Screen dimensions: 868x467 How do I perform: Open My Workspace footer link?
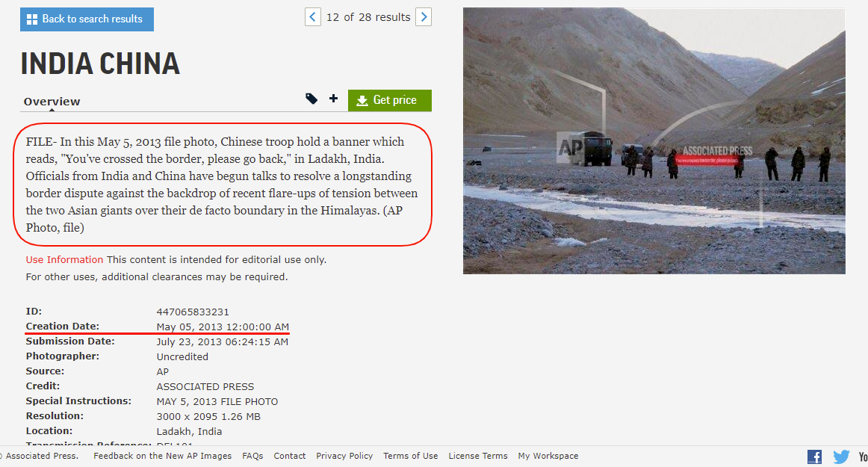(548, 456)
